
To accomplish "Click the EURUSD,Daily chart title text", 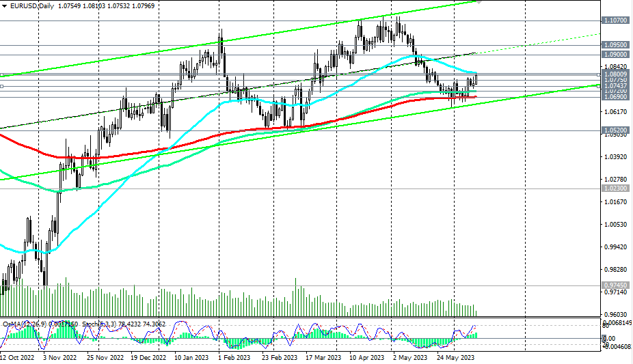I will click(31, 6).
